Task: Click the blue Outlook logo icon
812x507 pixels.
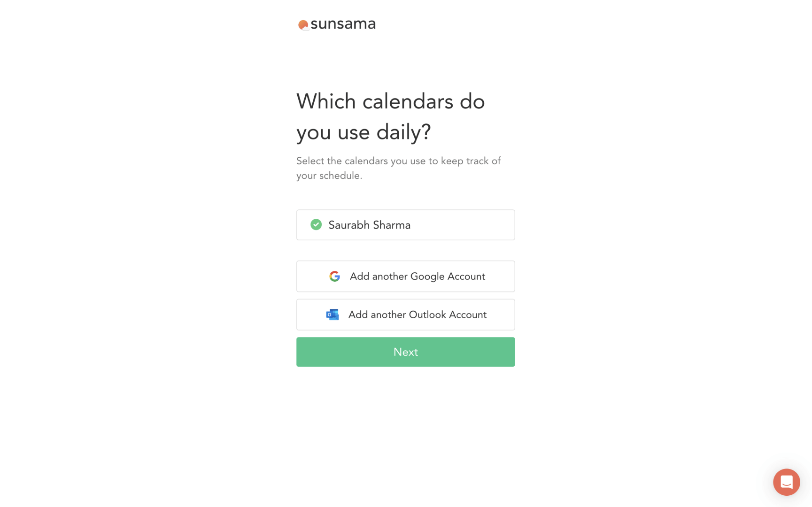Action: click(333, 315)
